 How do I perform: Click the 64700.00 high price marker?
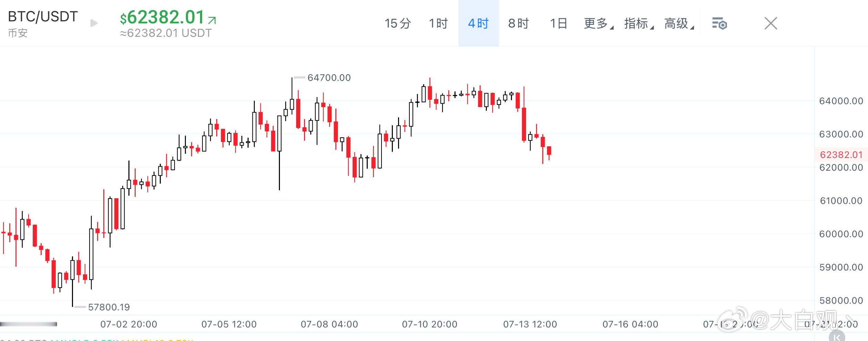click(x=329, y=78)
